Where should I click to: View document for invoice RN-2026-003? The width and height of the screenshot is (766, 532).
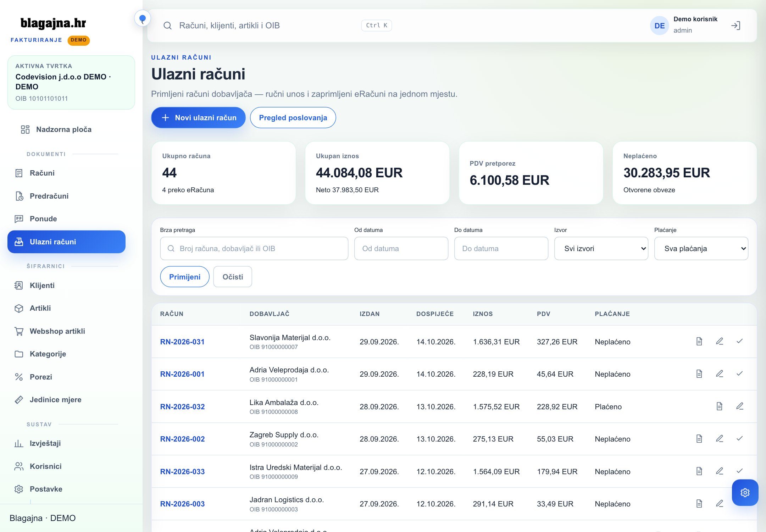coord(699,504)
